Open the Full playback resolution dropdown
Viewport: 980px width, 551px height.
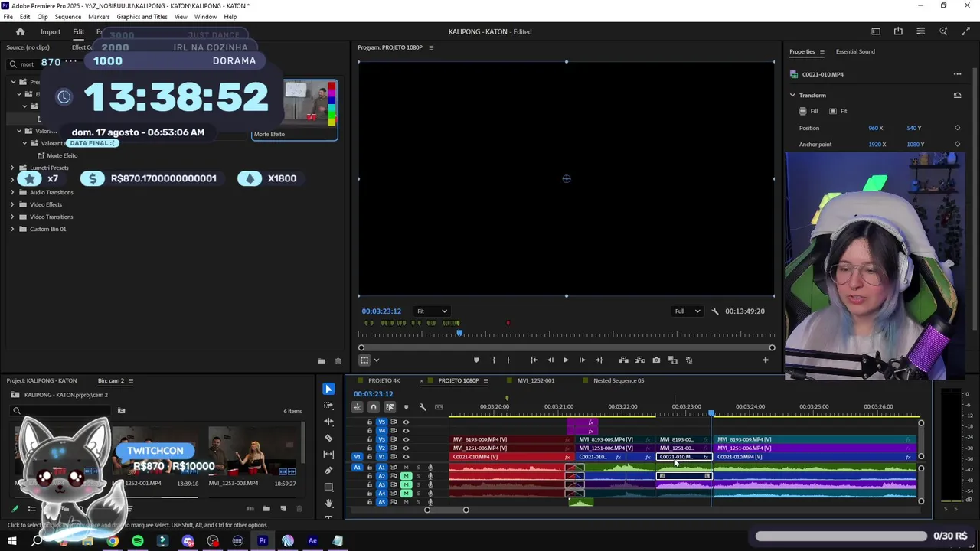pyautogui.click(x=687, y=311)
